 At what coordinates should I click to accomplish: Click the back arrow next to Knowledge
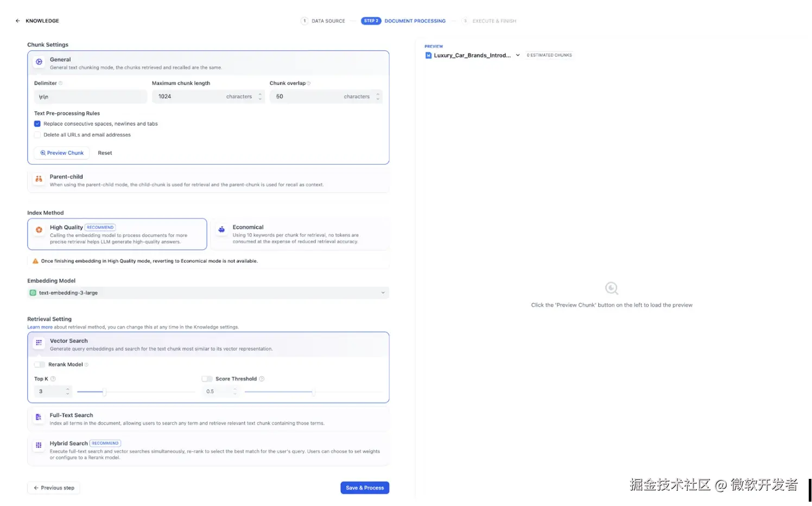(18, 21)
